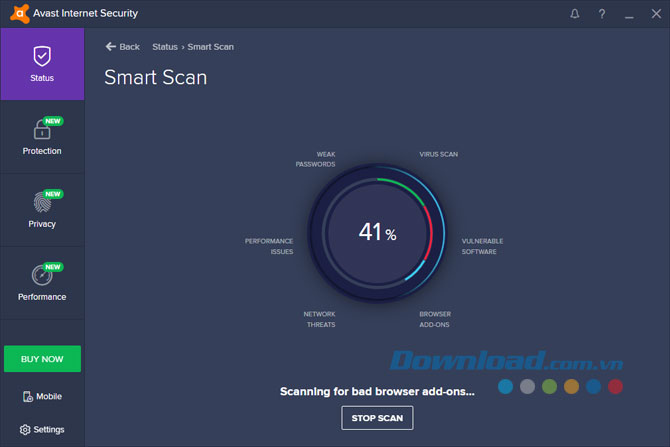This screenshot has width=670, height=447.
Task: Click the VULNERABLE SOFTWARE label
Action: 482,246
